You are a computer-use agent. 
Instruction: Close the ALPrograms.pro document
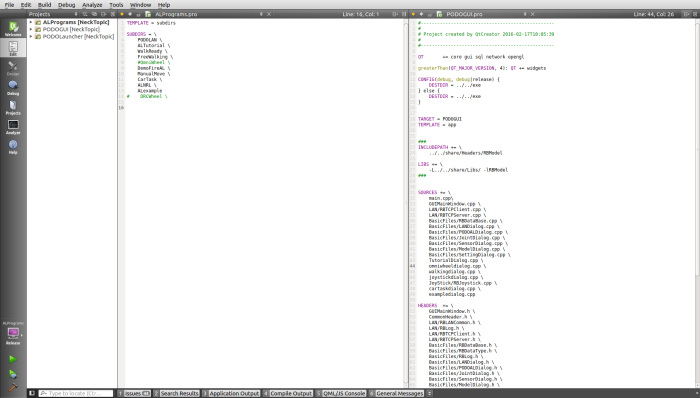(269, 14)
